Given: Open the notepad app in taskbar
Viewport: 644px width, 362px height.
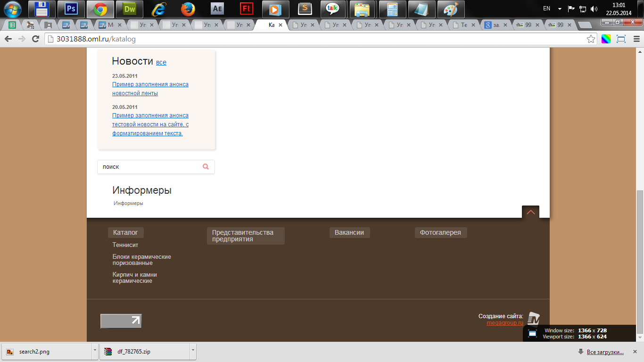Looking at the screenshot, I should pyautogui.click(x=421, y=9).
